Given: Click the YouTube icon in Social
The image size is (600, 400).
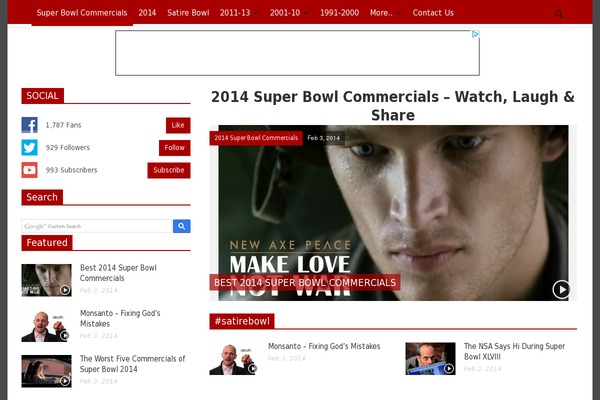Looking at the screenshot, I should [29, 170].
